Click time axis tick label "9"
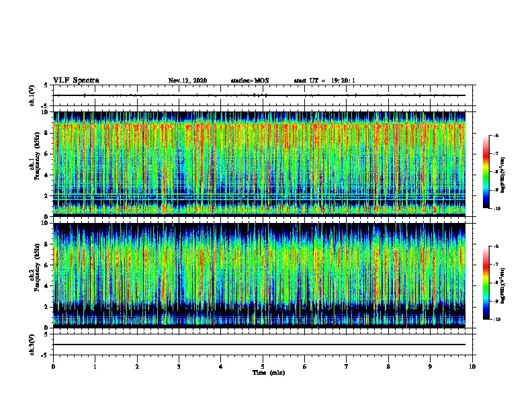This screenshot has width=532, height=411. [x=430, y=367]
